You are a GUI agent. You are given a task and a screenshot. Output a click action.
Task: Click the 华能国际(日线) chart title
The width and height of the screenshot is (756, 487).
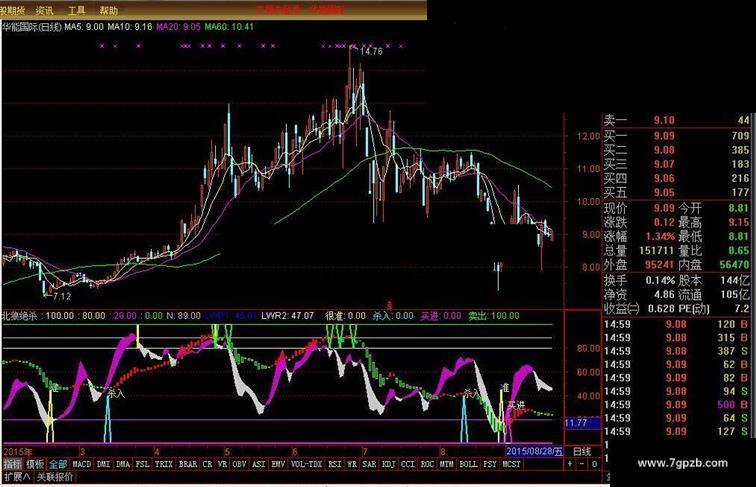pyautogui.click(x=32, y=27)
